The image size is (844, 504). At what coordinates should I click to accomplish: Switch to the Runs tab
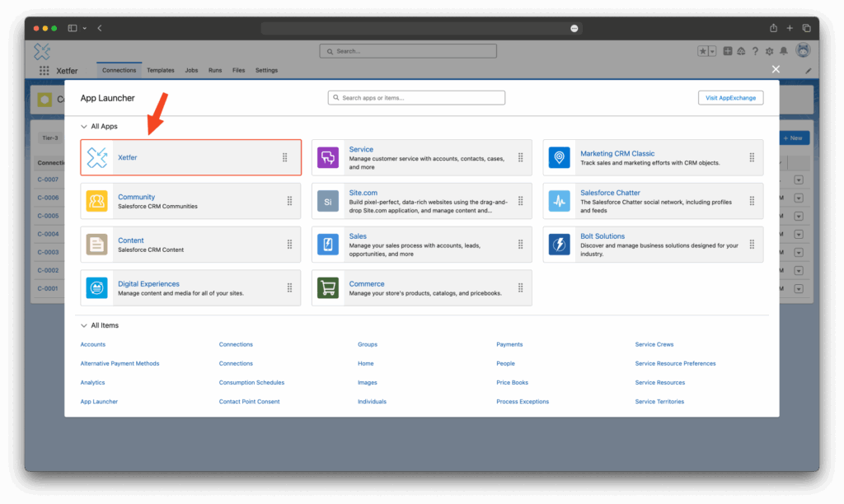(215, 71)
